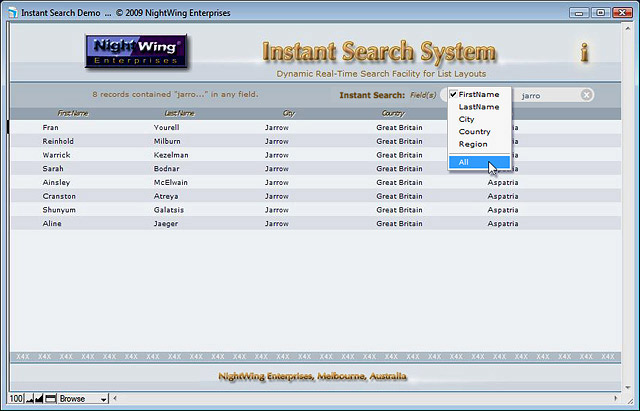This screenshot has height=411, width=640.
Task: Click the gold info 'i' icon
Action: (584, 52)
